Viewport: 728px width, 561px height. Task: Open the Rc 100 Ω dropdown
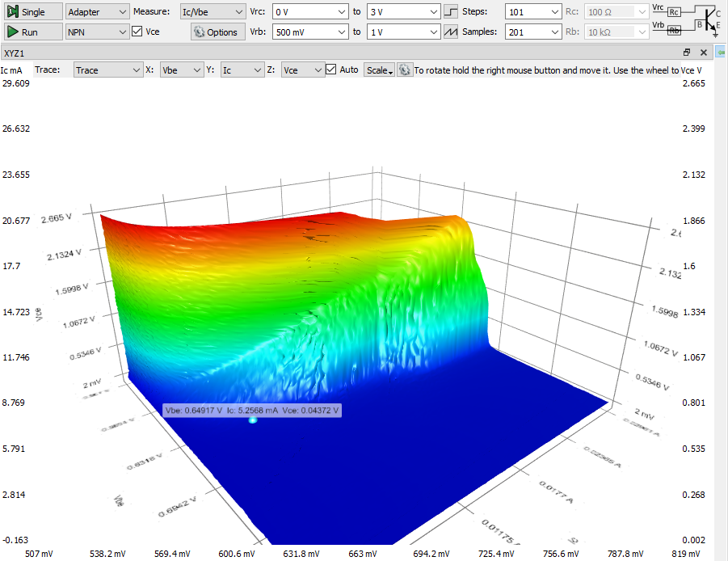[x=616, y=11]
